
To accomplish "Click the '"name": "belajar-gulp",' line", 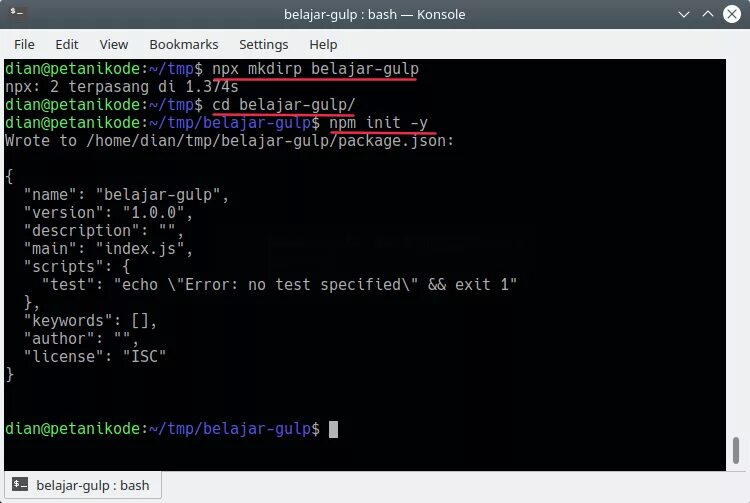I will click(126, 195).
